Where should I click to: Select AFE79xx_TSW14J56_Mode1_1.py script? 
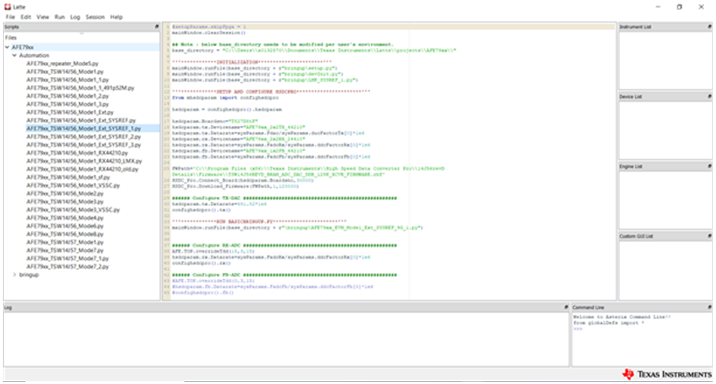[x=67, y=79]
